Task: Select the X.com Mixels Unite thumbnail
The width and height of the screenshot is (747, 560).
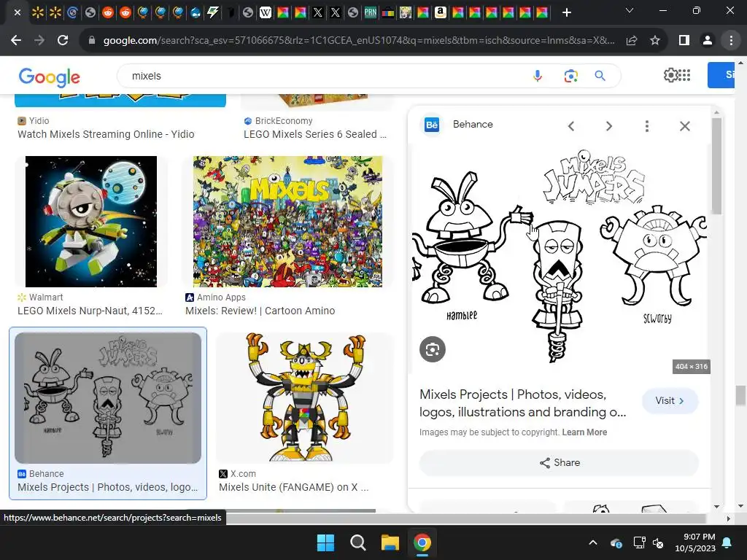Action: point(306,397)
